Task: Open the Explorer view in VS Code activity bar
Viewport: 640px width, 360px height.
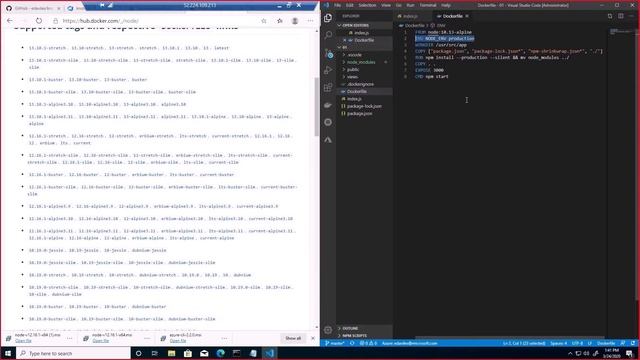Action: (328, 18)
